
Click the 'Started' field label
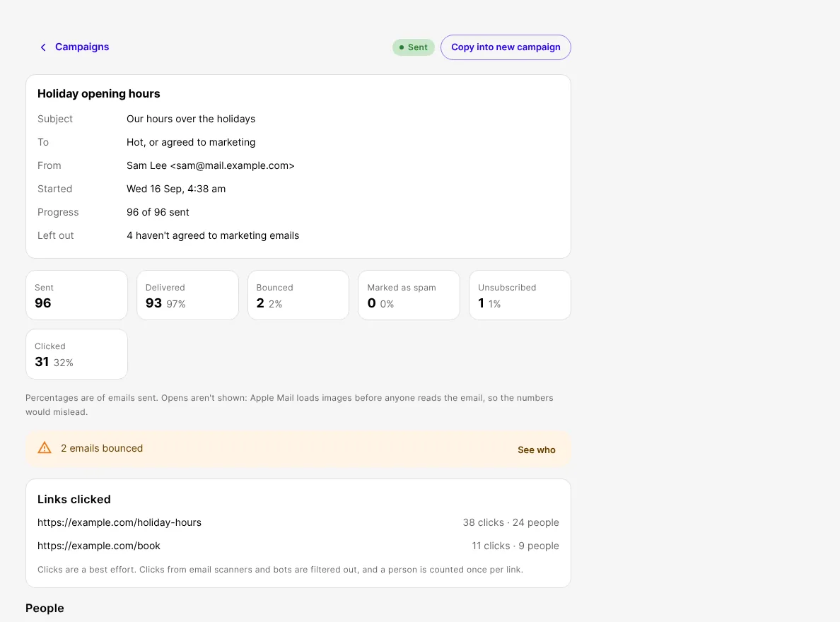click(54, 189)
